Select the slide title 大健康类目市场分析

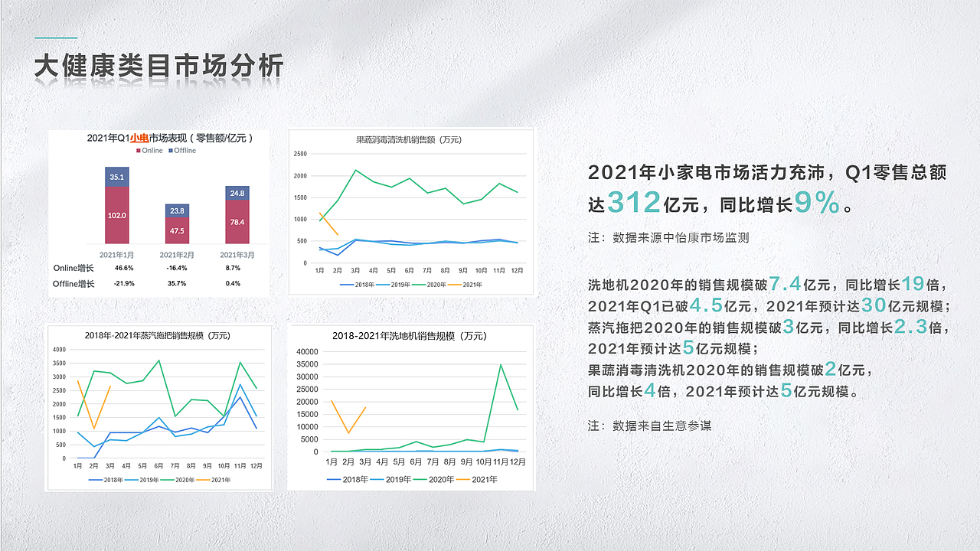tap(159, 66)
